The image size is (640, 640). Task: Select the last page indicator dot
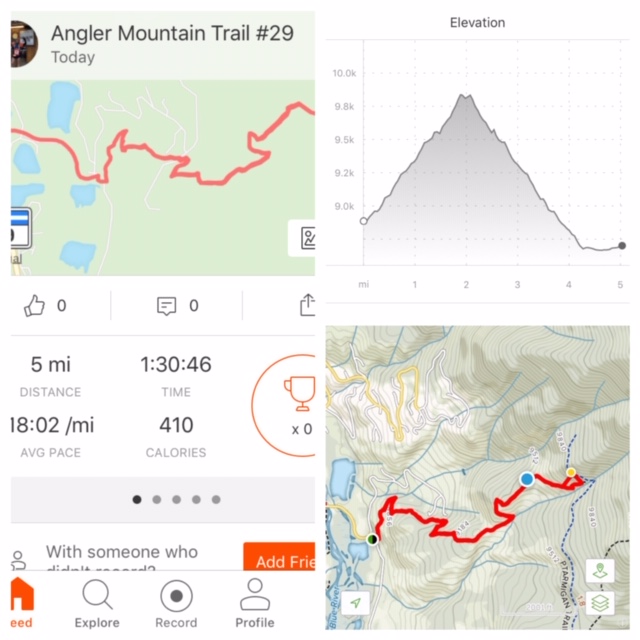tap(216, 499)
